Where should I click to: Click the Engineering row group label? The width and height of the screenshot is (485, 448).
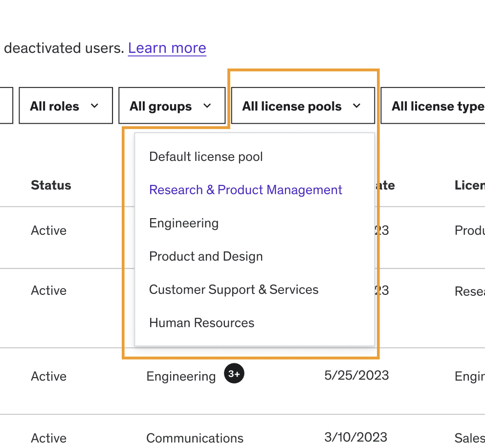tap(181, 377)
